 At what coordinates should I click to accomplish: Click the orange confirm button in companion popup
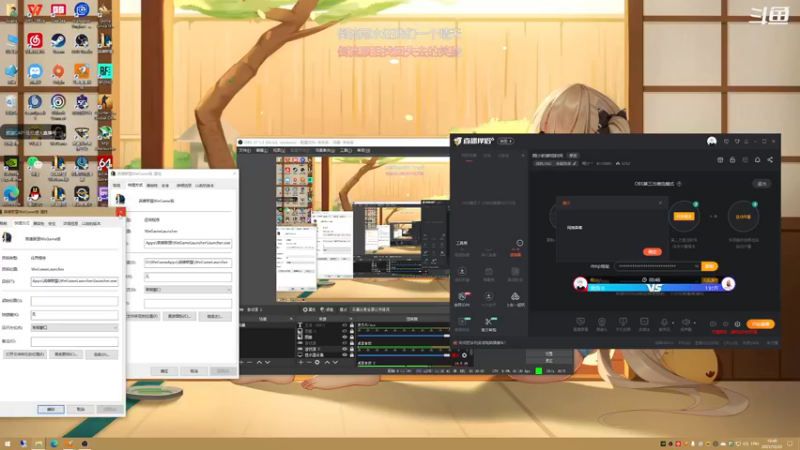tap(652, 252)
